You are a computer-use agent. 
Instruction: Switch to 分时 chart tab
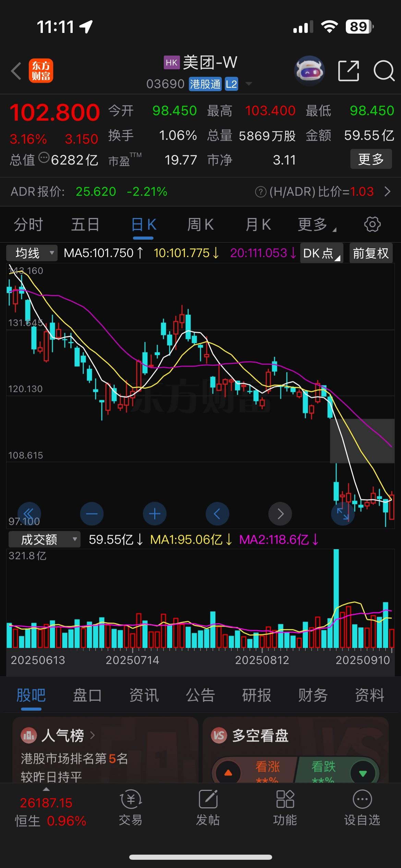[28, 225]
